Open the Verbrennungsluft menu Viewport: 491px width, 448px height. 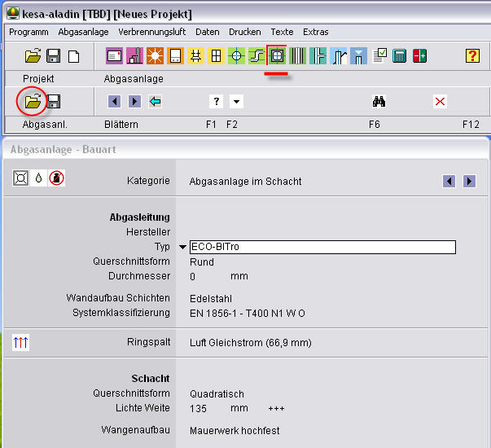click(x=151, y=32)
